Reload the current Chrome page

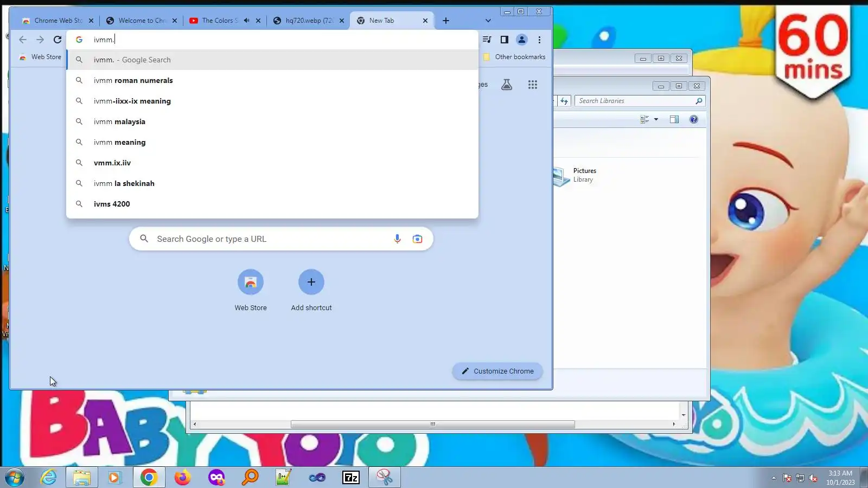pos(58,40)
